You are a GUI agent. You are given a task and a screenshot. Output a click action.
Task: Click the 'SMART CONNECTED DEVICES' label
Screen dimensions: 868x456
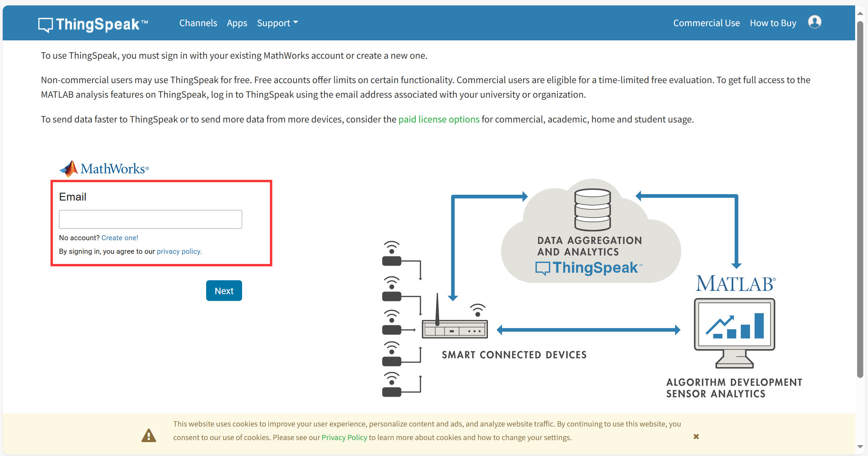coord(514,355)
